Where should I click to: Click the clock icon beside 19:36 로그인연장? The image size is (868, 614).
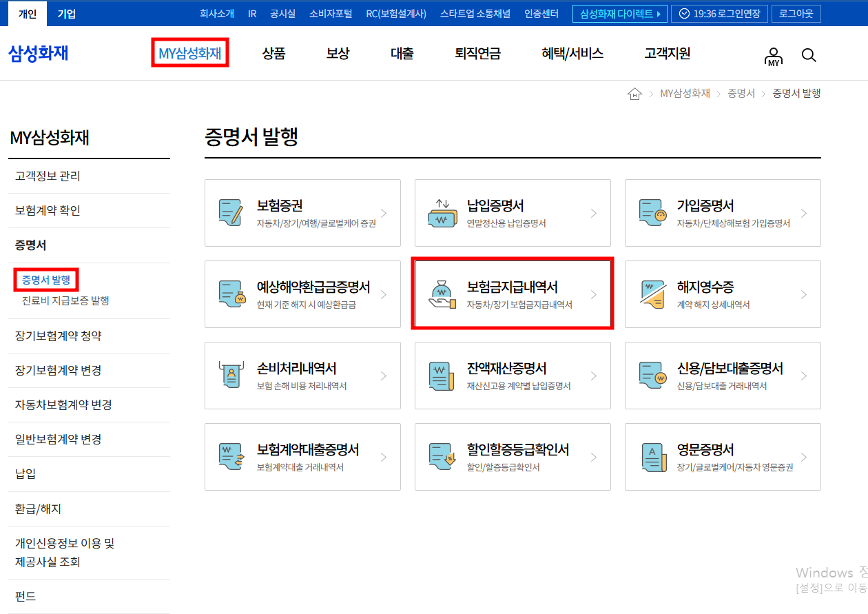tap(684, 14)
